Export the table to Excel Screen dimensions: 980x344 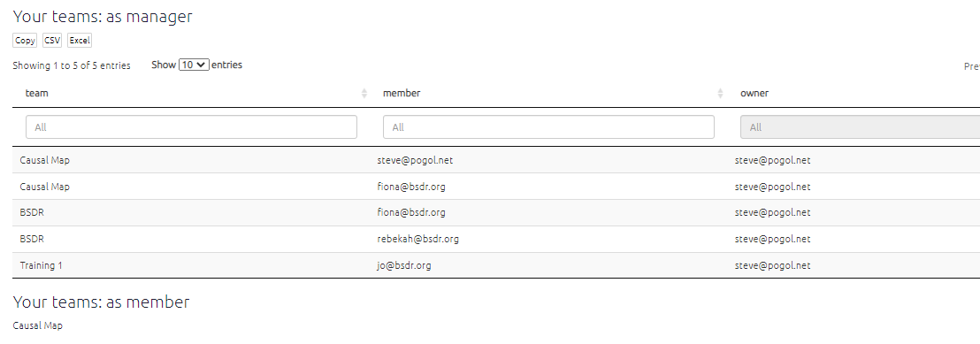click(80, 41)
